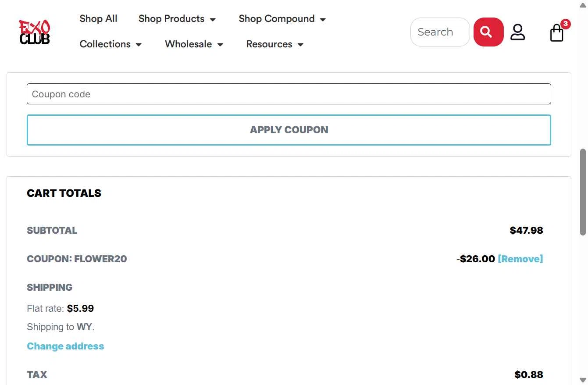Click the Apply Coupon button
The width and height of the screenshot is (588, 385).
[289, 130]
